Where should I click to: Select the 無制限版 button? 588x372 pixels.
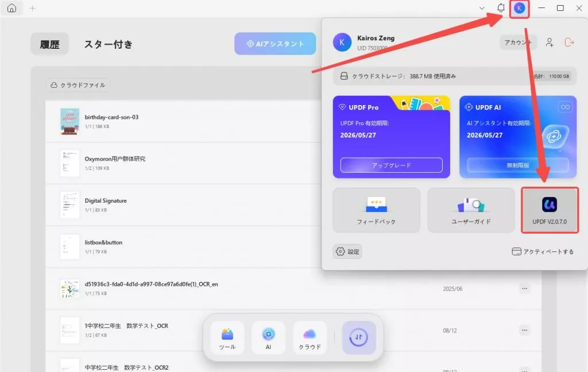[x=518, y=165]
